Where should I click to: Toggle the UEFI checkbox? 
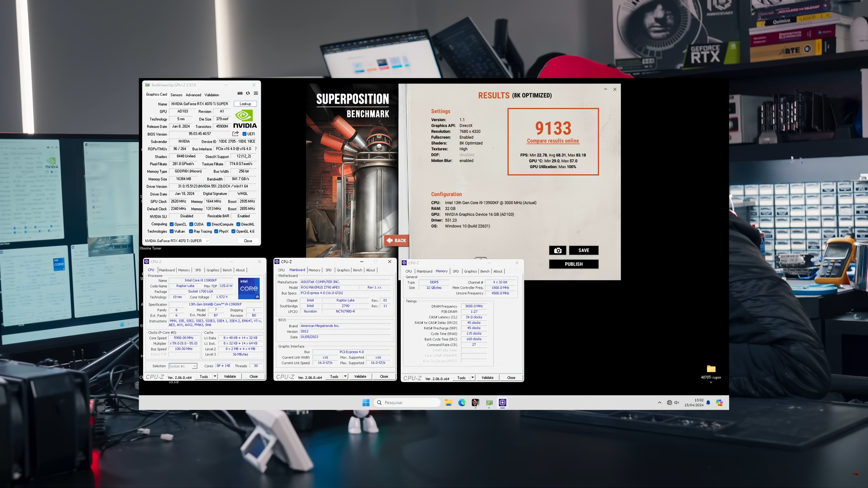pyautogui.click(x=245, y=134)
